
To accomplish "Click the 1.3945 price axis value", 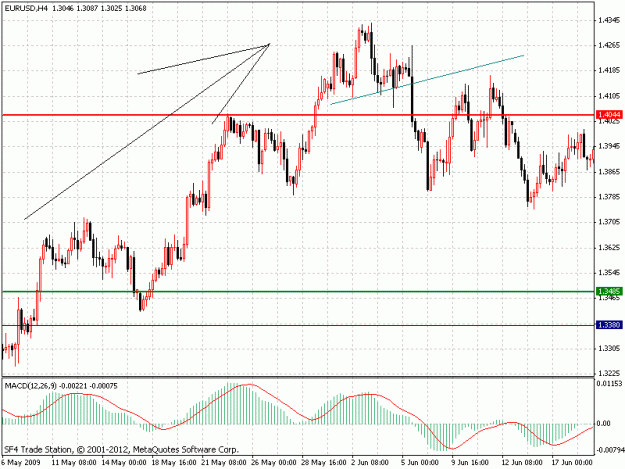I will point(610,147).
